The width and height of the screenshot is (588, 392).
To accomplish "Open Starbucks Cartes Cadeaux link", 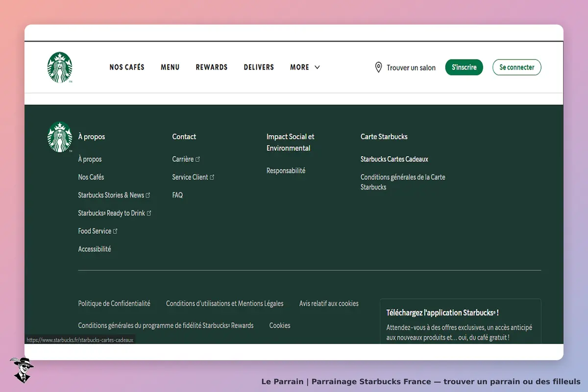I will pyautogui.click(x=394, y=159).
